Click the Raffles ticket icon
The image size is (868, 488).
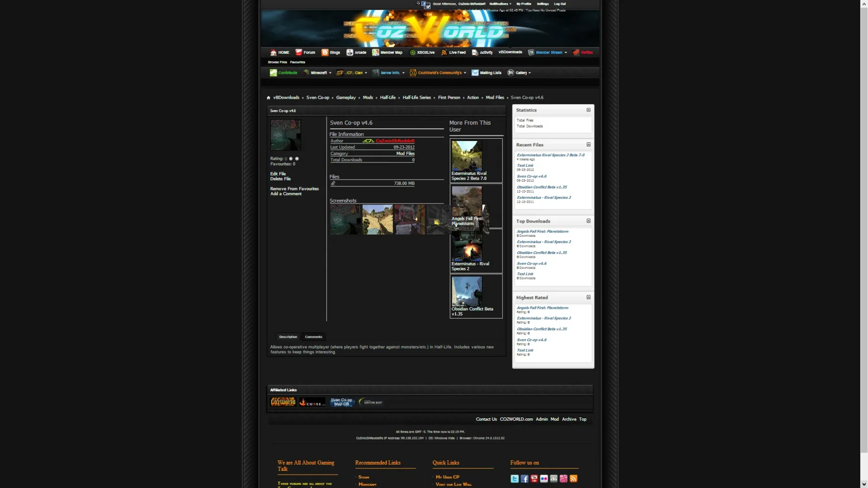tap(576, 52)
